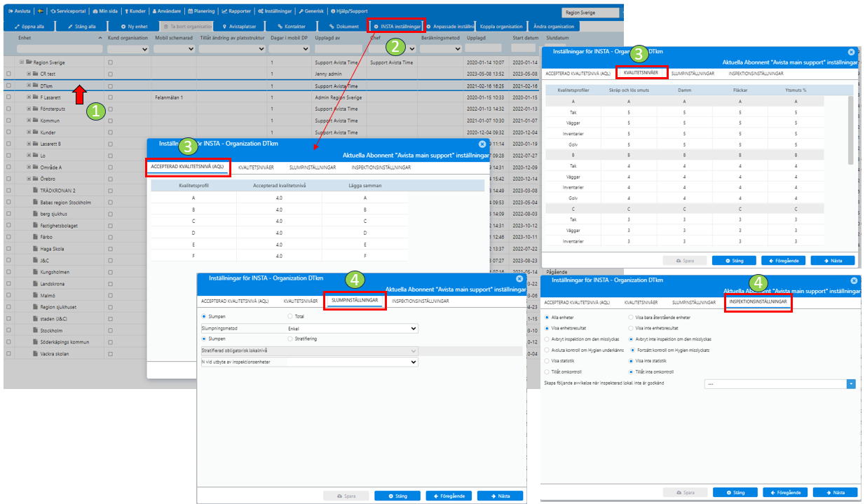
Task: Select the Visa statistik radio button
Action: tap(547, 360)
